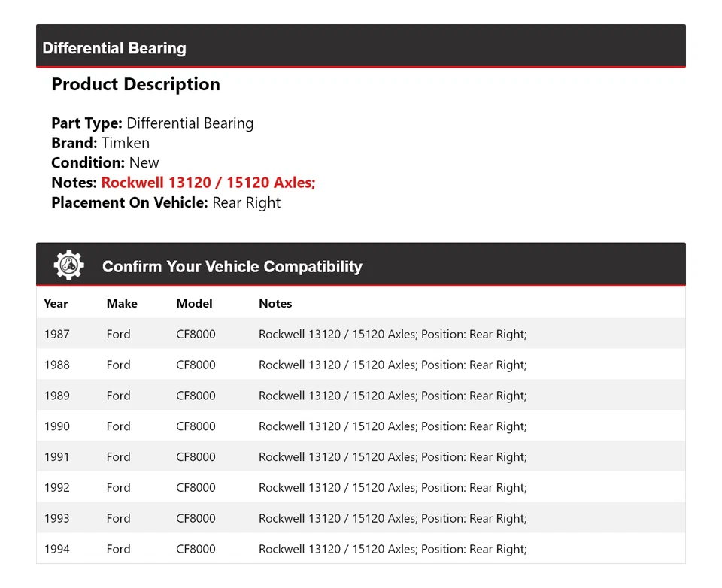722x588 pixels.
Task: Select the 1993 year cell
Action: (56, 519)
